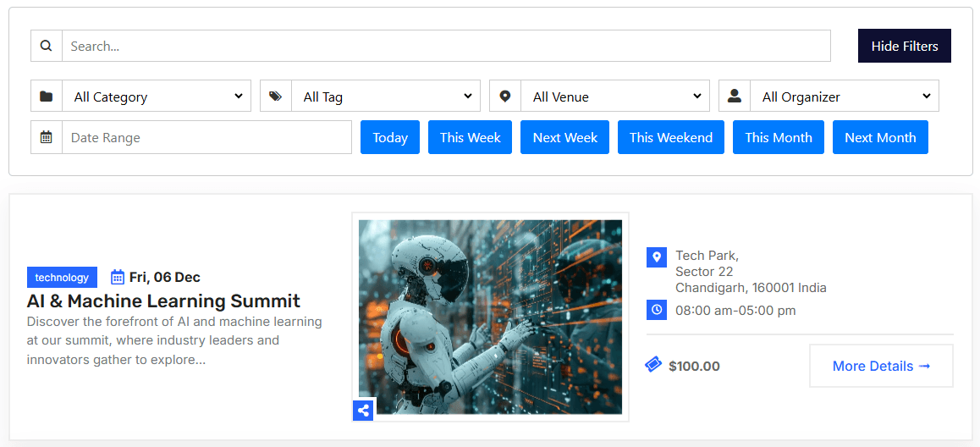The width and height of the screenshot is (980, 447).
Task: Open More Details for the AI summit
Action: (881, 366)
